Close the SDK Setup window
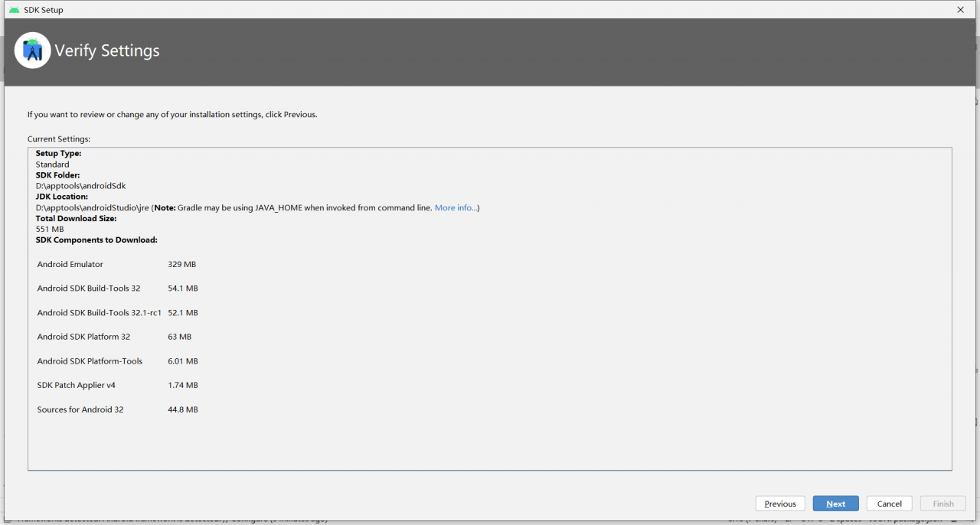The width and height of the screenshot is (980, 525). click(x=960, y=10)
